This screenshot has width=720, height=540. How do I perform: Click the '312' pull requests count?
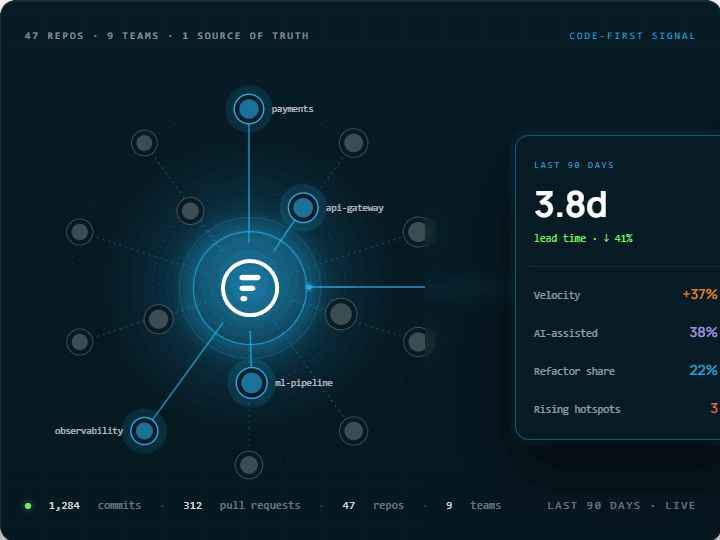click(193, 506)
